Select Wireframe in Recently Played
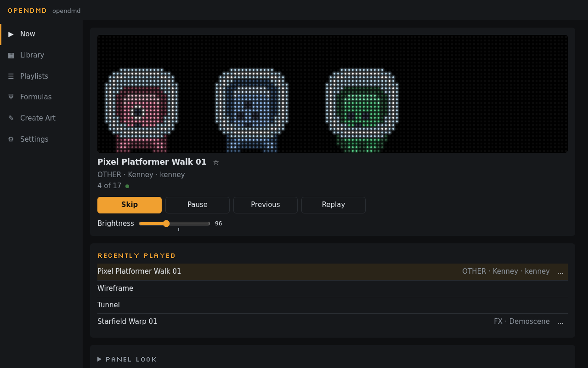The width and height of the screenshot is (588, 368). pos(333,288)
